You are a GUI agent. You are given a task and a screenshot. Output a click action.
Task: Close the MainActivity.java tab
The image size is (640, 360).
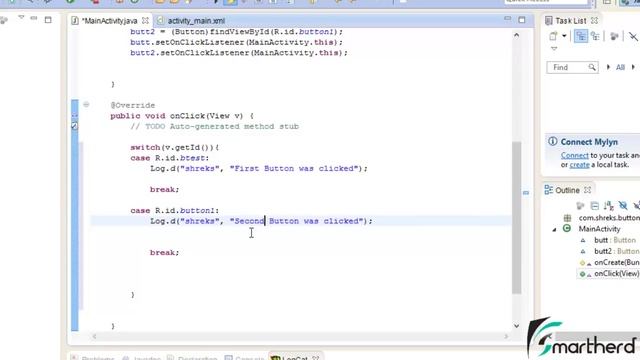point(145,20)
